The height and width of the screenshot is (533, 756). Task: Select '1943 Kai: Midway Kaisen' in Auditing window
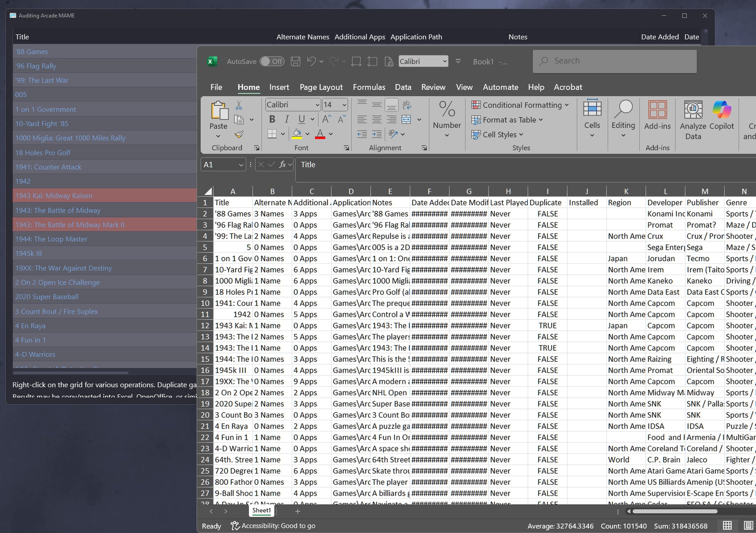click(105, 195)
